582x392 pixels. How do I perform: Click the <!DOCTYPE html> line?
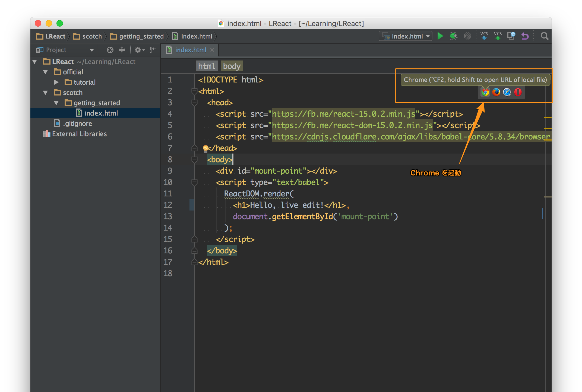(231, 80)
